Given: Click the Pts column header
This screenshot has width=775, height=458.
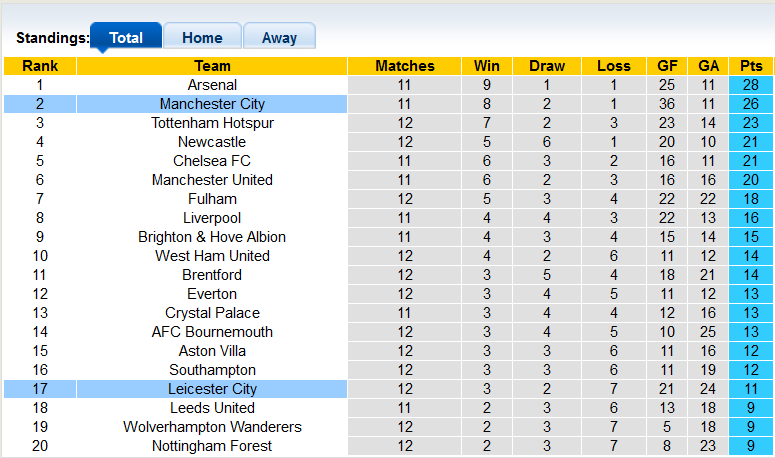Looking at the screenshot, I should tap(751, 66).
